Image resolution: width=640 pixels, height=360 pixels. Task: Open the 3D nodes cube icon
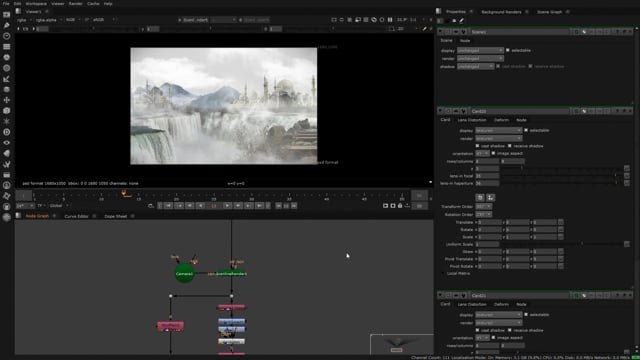(x=7, y=111)
